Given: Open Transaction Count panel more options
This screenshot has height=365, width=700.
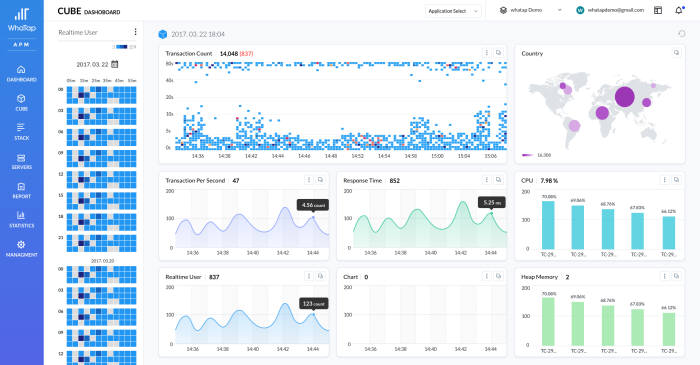Looking at the screenshot, I should pos(487,53).
